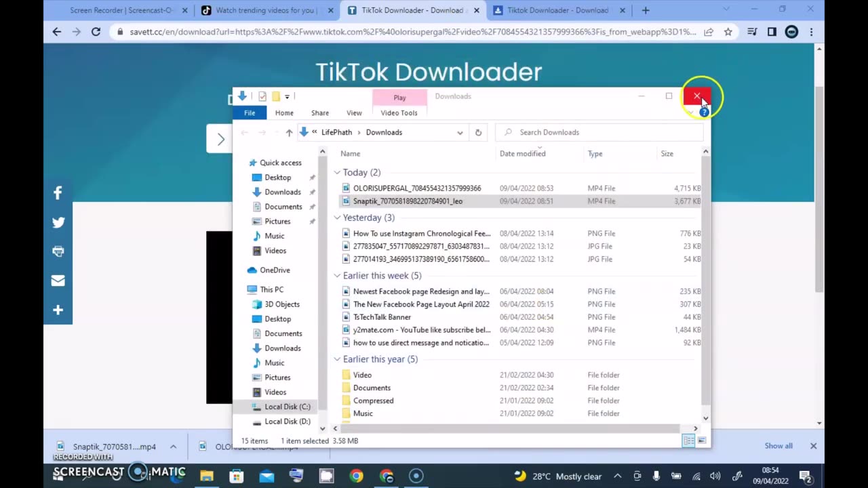
Task: Open Explorer help question-mark icon
Action: (x=704, y=113)
